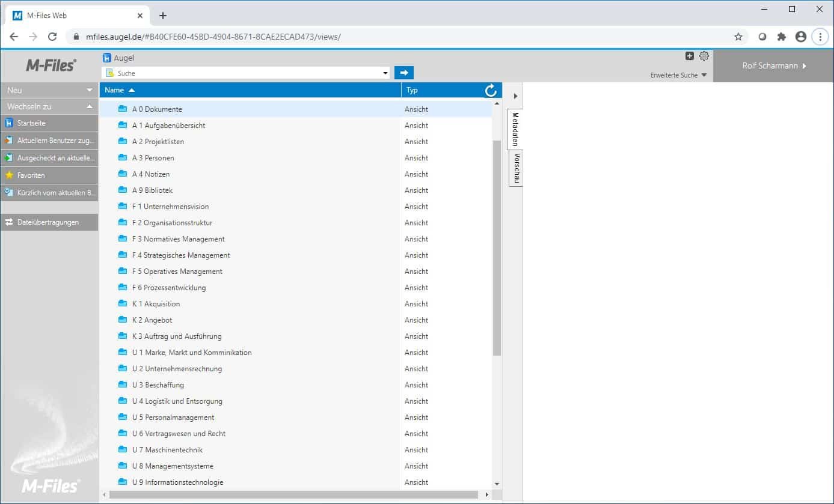This screenshot has height=504, width=834.
Task: Bookmark this page with the star icon
Action: coord(738,37)
